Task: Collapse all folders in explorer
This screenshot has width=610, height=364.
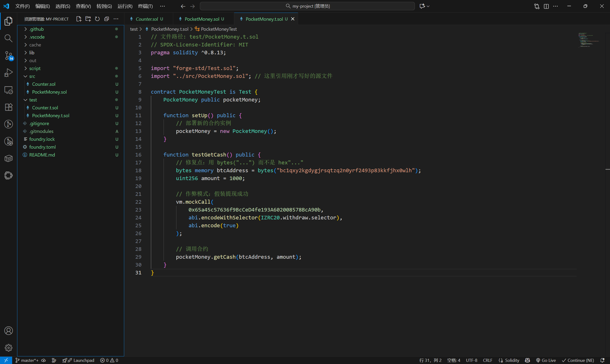Action: click(x=107, y=19)
